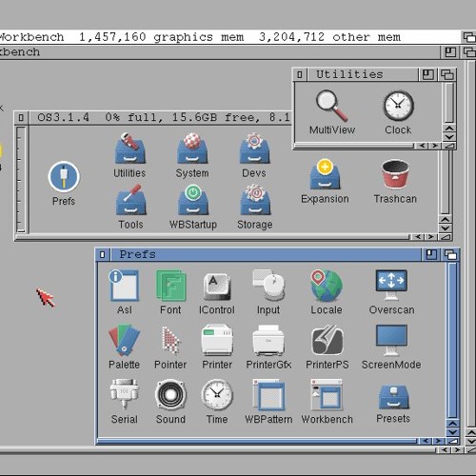This screenshot has height=476, width=476.
Task: Open the Asl preferences icon
Action: tap(124, 286)
